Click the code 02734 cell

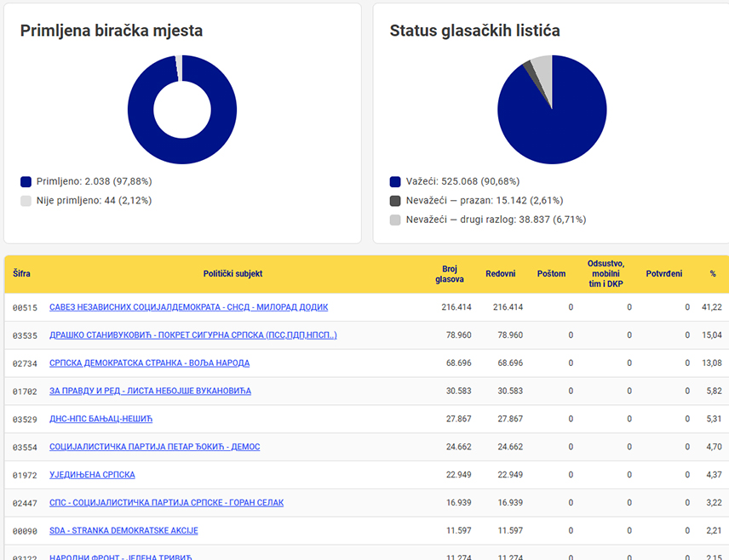pos(25,363)
